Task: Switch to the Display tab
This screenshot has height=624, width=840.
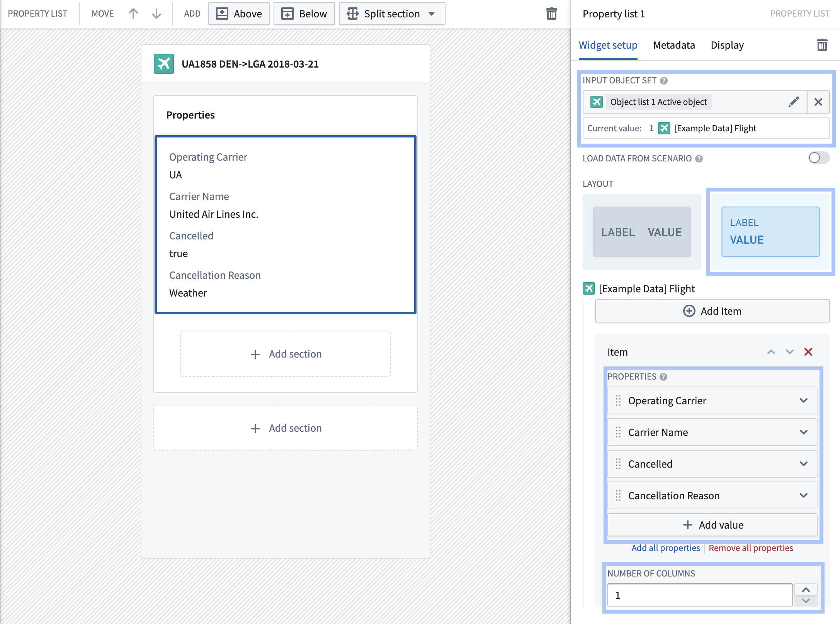Action: click(727, 45)
